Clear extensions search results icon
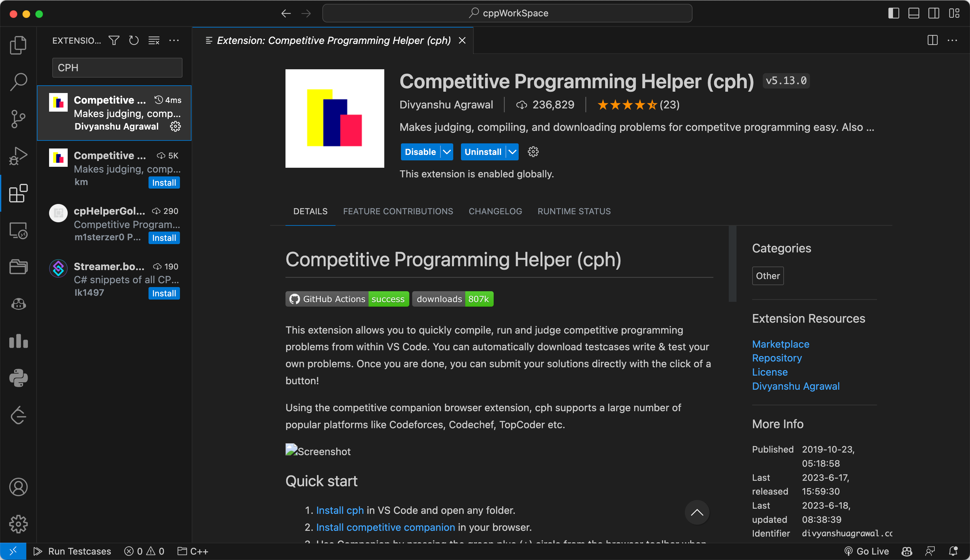The width and height of the screenshot is (970, 560). tap(154, 40)
